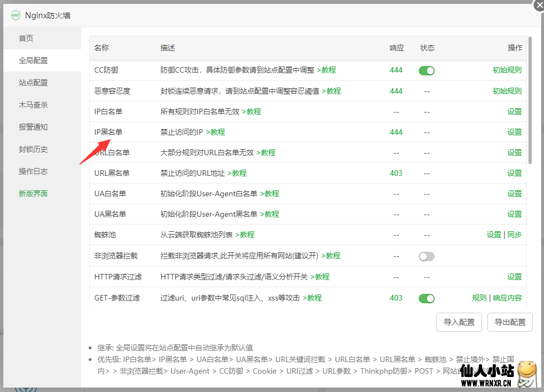Click 同步 for 蜘蛛池

[515, 235]
